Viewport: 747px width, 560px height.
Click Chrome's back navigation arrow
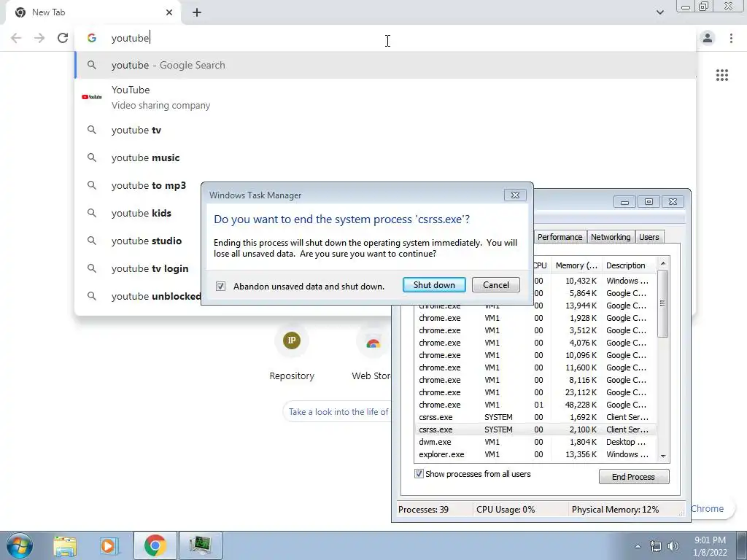coord(16,38)
